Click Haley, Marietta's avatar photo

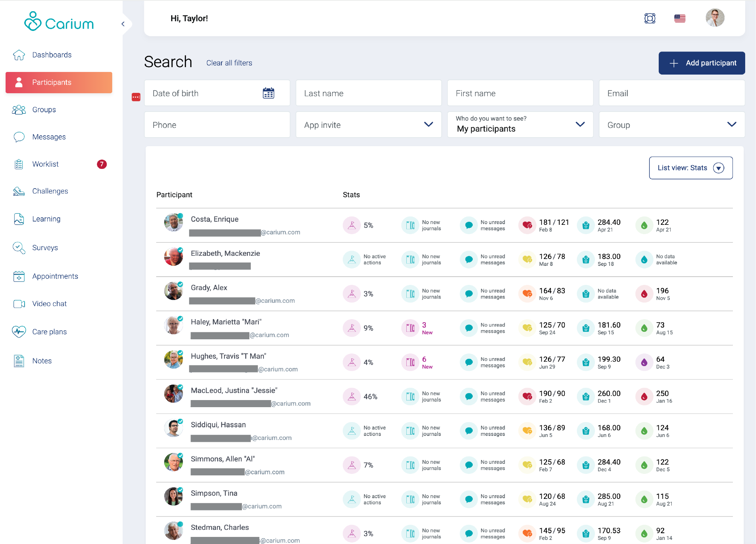[173, 325]
